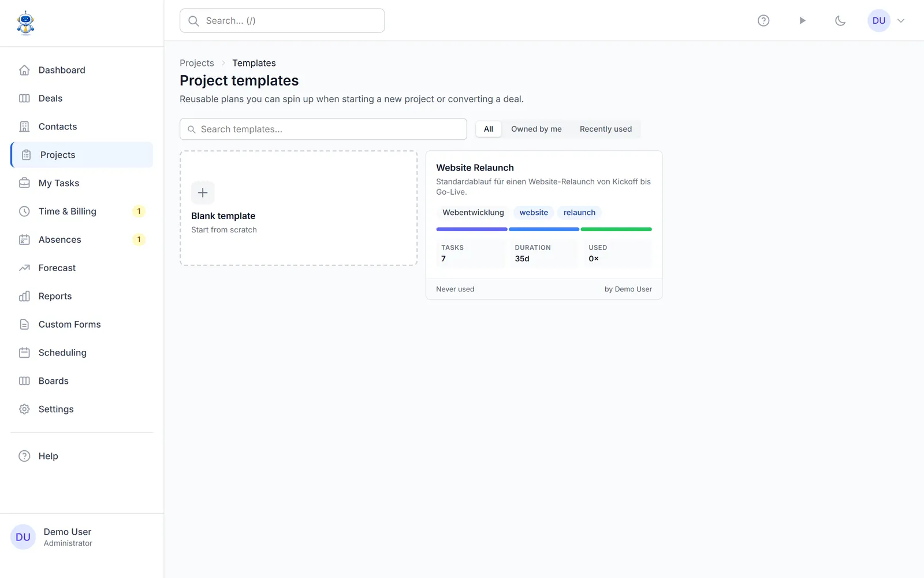Open Settings in sidebar
Image resolution: width=924 pixels, height=578 pixels.
point(82,409)
